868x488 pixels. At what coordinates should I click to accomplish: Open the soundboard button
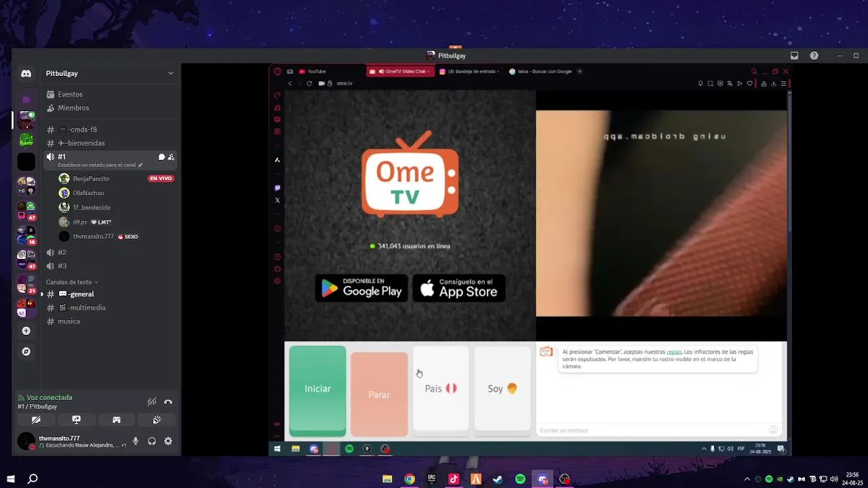pos(157,420)
